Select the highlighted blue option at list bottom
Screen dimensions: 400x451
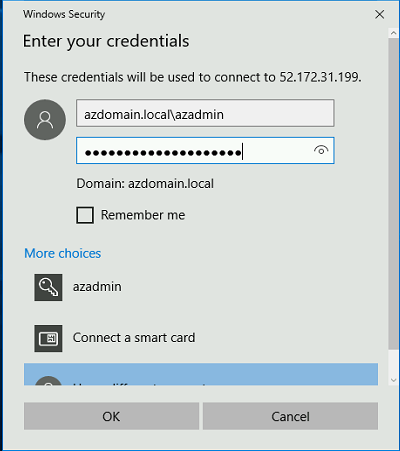click(201, 374)
